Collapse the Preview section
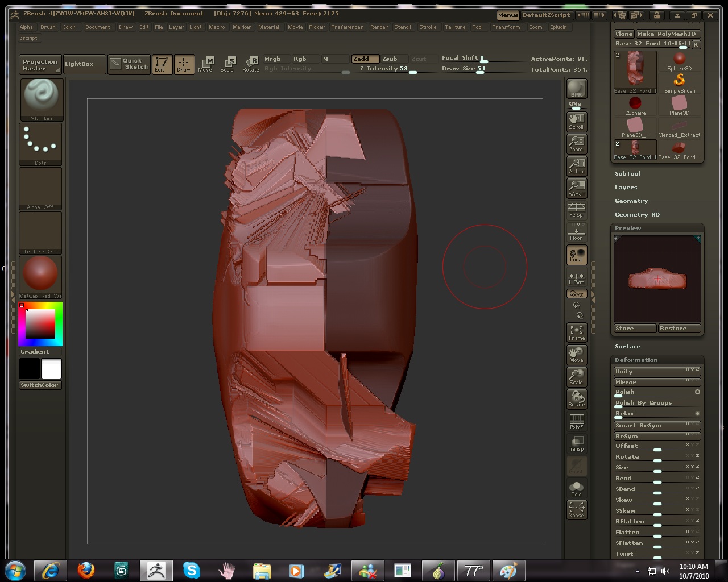Screen dimensions: 728x582 pos(628,228)
